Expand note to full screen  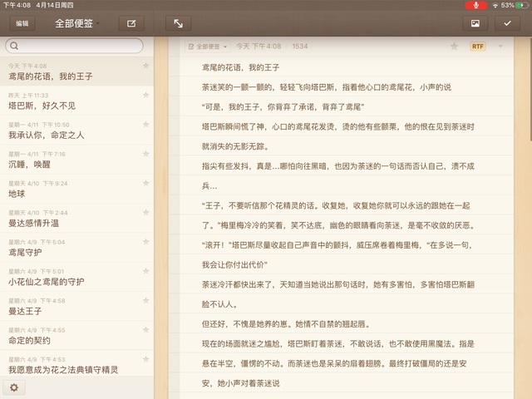tap(179, 24)
